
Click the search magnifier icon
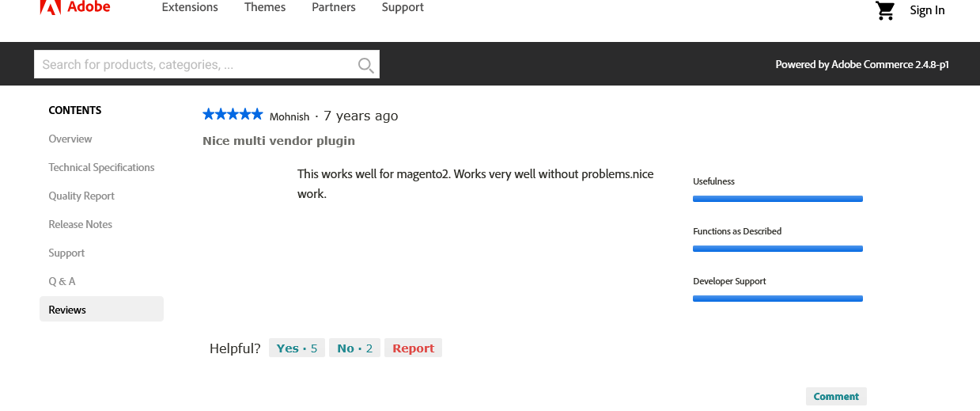coord(365,65)
